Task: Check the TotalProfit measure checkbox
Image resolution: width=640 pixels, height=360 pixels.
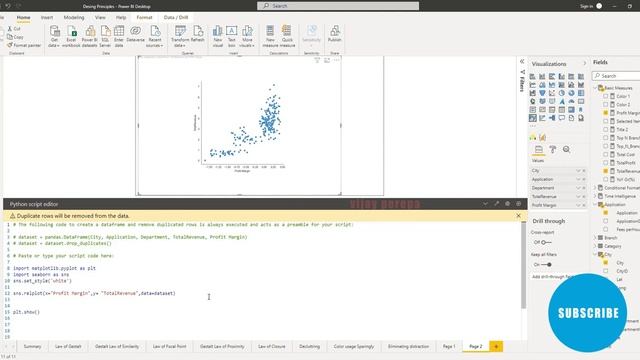Action: (x=606, y=162)
